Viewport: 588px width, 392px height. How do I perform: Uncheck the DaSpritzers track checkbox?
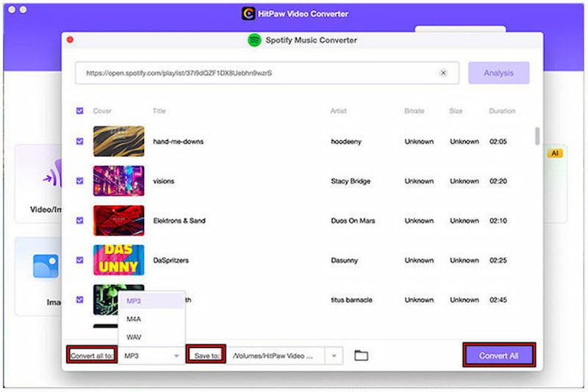pos(80,260)
